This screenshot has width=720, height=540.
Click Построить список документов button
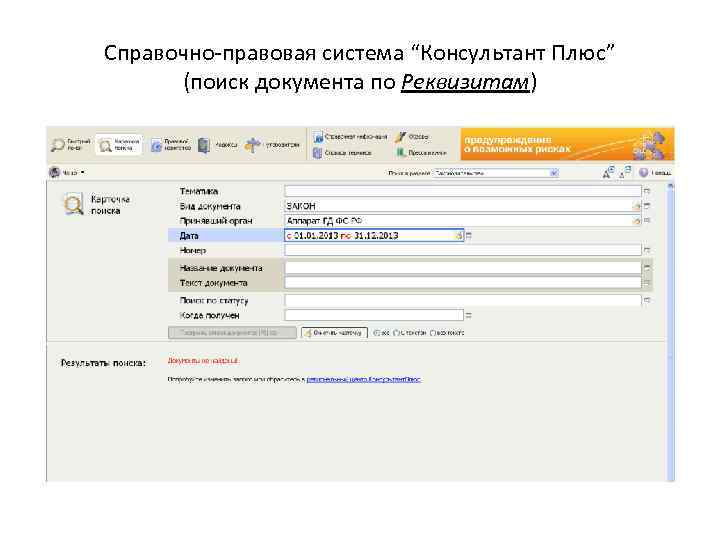[232, 333]
